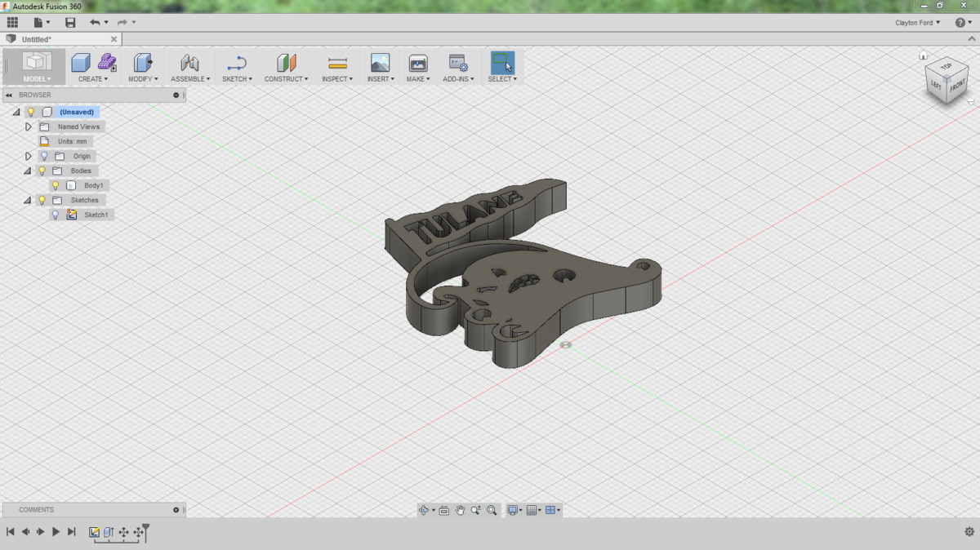
Task: Click the File document icon
Action: 38,22
